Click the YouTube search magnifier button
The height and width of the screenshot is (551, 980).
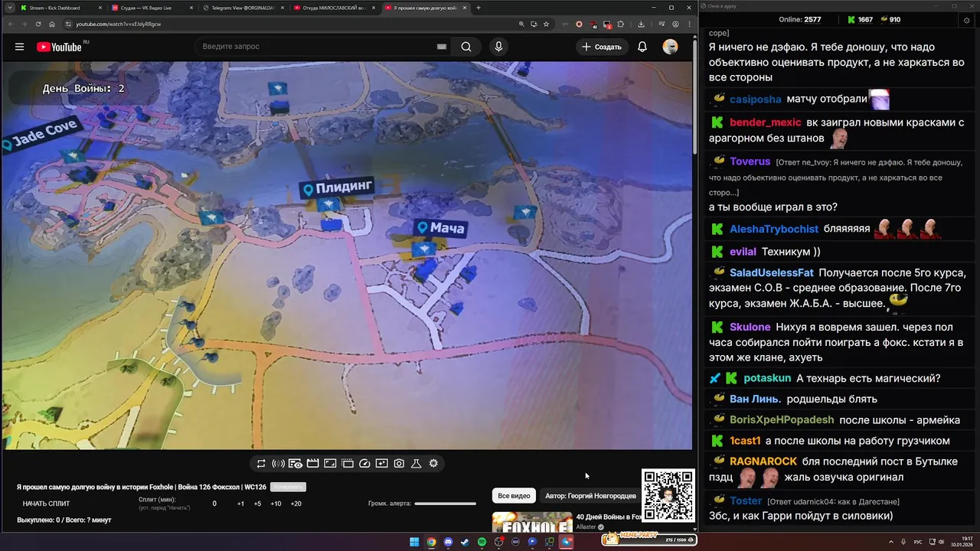(466, 47)
